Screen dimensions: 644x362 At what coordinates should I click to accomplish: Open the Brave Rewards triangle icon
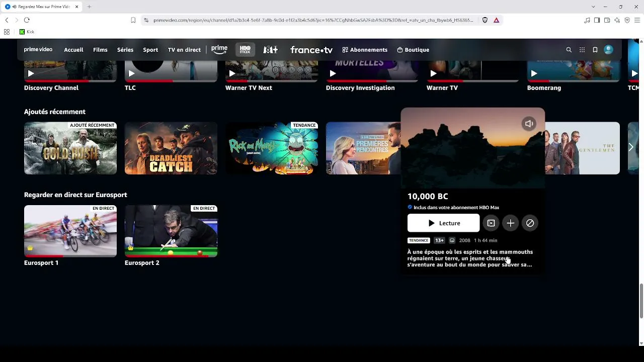click(x=496, y=20)
